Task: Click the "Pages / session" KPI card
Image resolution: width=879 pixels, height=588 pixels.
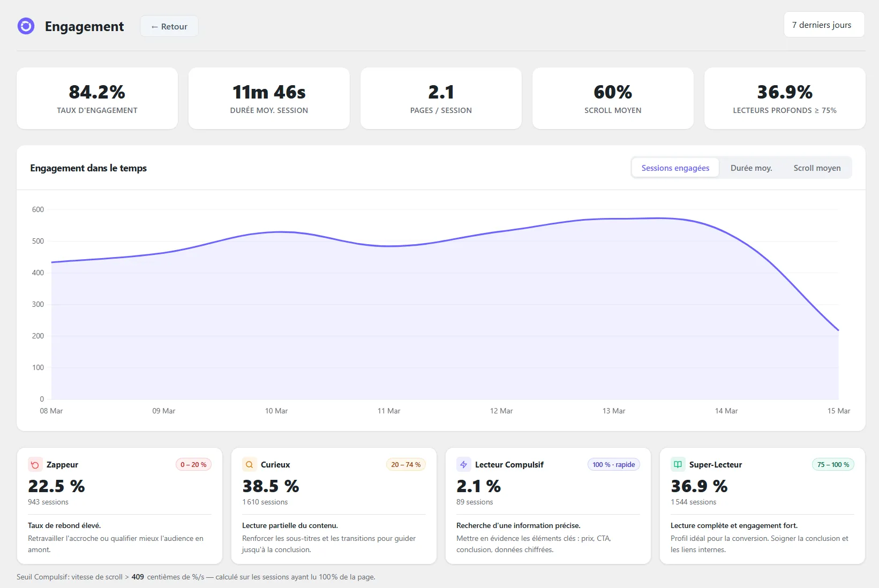Action: [441, 98]
